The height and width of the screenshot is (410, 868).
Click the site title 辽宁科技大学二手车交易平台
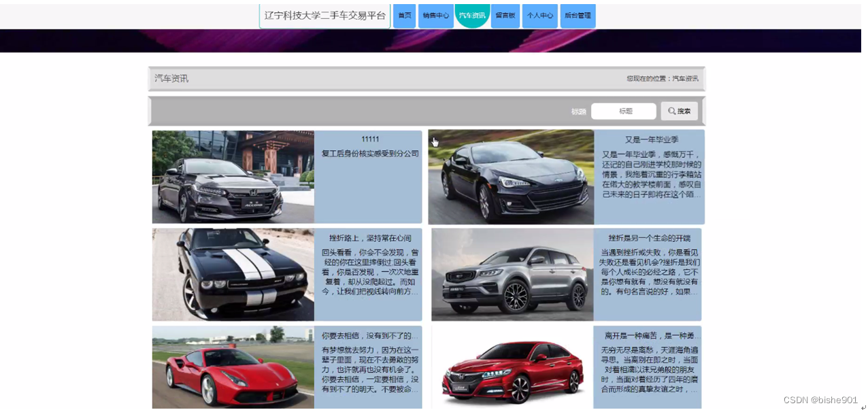click(x=325, y=16)
